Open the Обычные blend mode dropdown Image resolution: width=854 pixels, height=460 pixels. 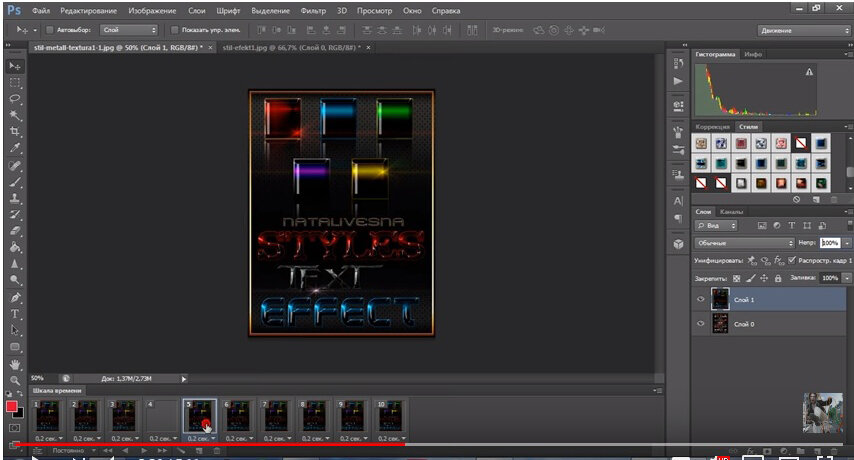click(x=745, y=243)
